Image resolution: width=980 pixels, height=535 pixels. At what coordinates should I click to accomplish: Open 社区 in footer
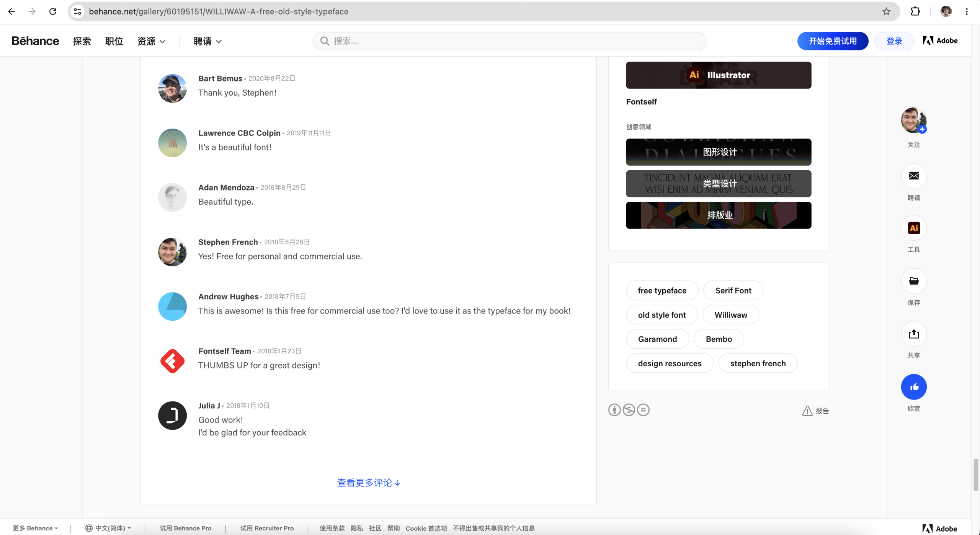(375, 528)
